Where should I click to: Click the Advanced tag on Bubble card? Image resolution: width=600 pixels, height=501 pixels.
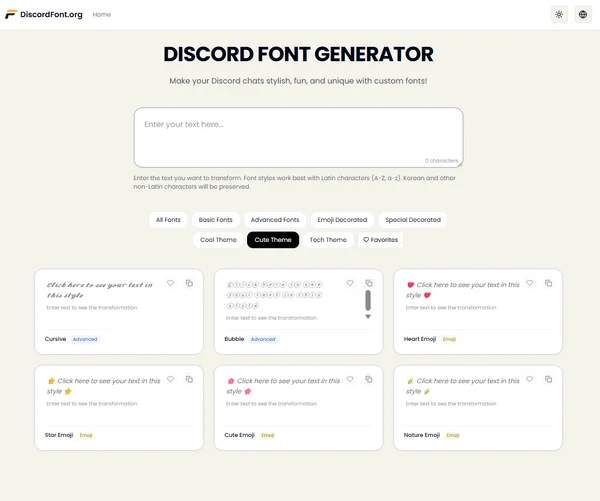(x=263, y=339)
